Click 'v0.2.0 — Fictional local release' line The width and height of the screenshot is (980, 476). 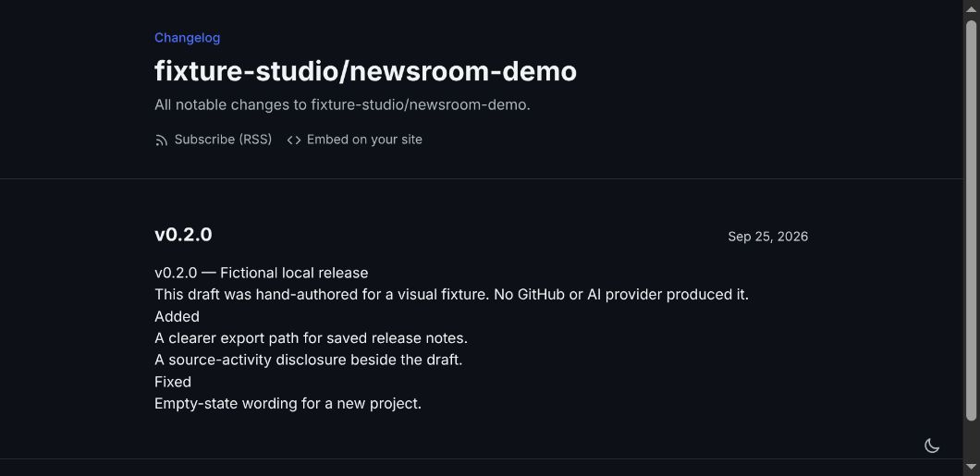262,273
